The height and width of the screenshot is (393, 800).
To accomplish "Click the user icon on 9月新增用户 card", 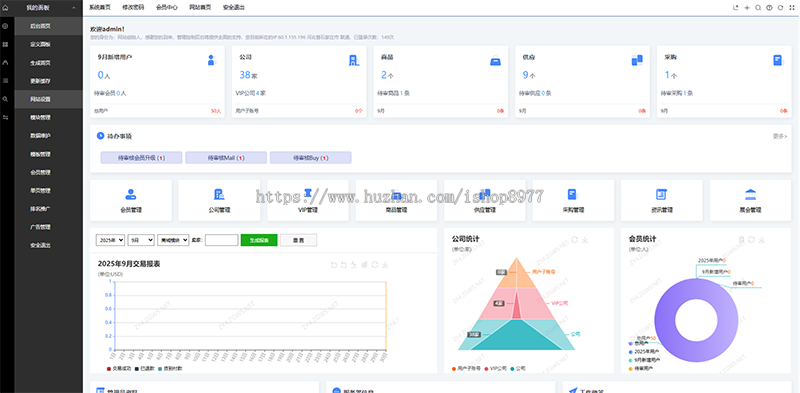I will pos(212,60).
